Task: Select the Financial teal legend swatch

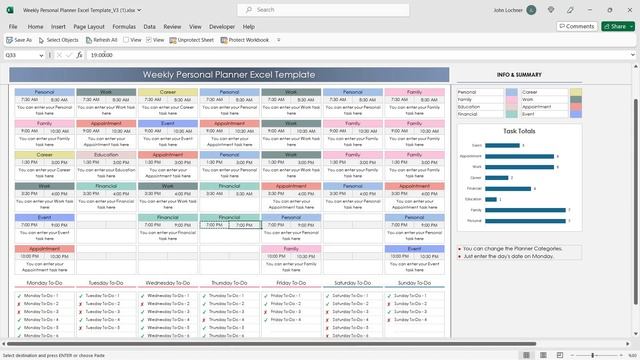Action: 511,114
